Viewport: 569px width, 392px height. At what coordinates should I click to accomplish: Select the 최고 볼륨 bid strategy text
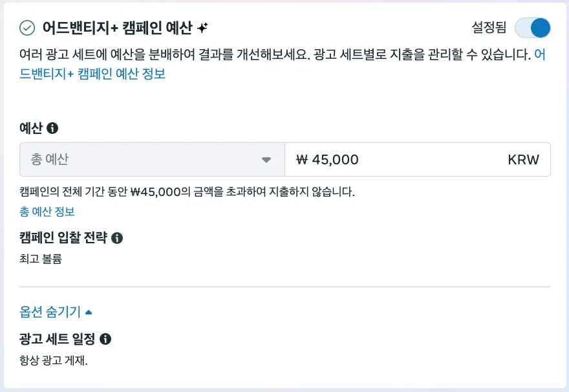click(41, 259)
